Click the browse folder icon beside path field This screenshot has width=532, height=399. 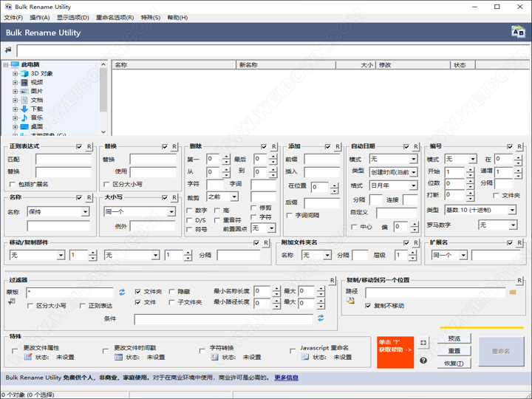(x=513, y=292)
